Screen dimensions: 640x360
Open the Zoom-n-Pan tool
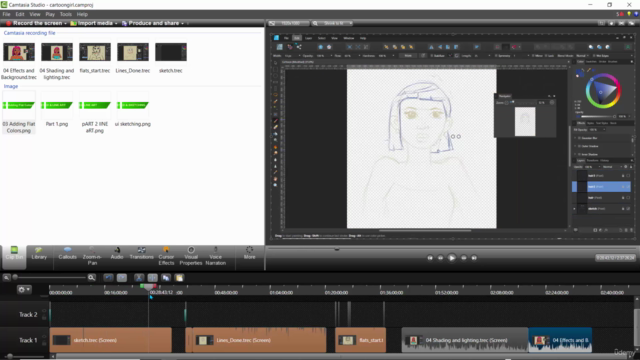[92, 256]
